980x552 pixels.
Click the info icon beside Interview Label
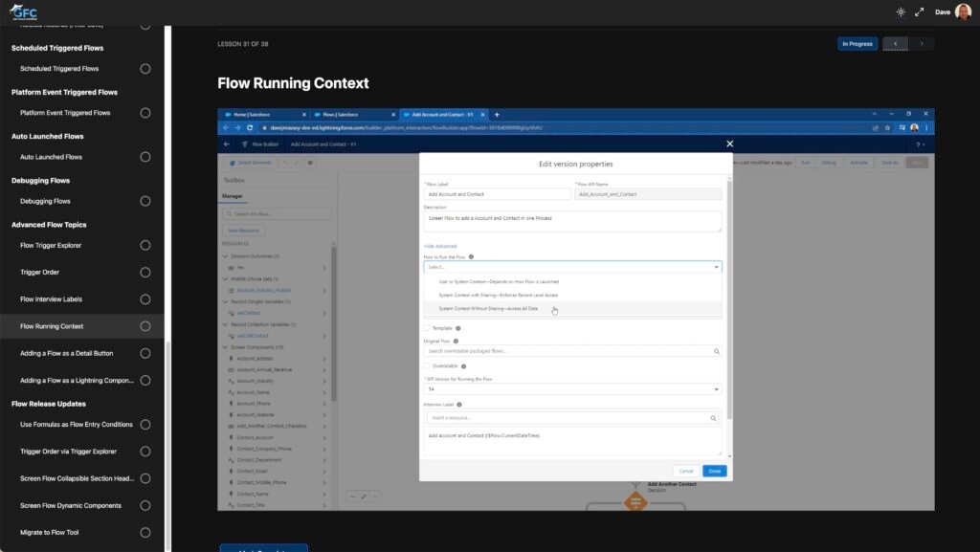[459, 405]
